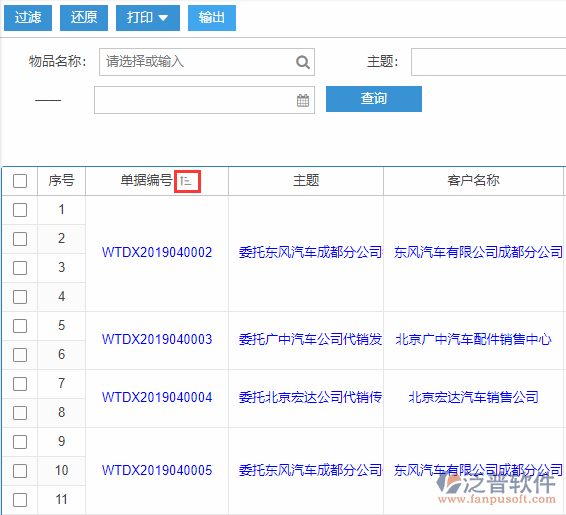Check the checkbox for row 2
566x515 pixels.
click(20, 239)
